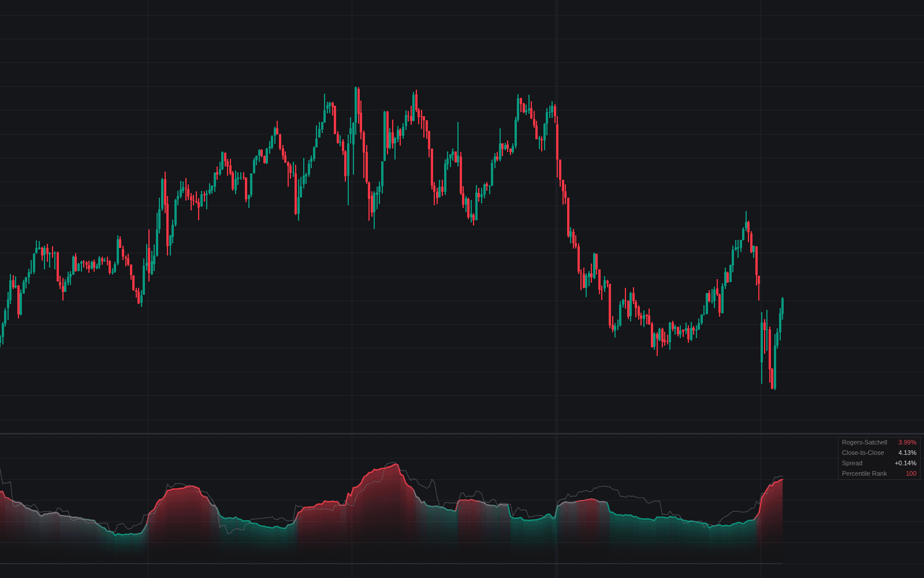Image resolution: width=924 pixels, height=578 pixels.
Task: Select the Percentile Rank legend label
Action: coord(864,473)
